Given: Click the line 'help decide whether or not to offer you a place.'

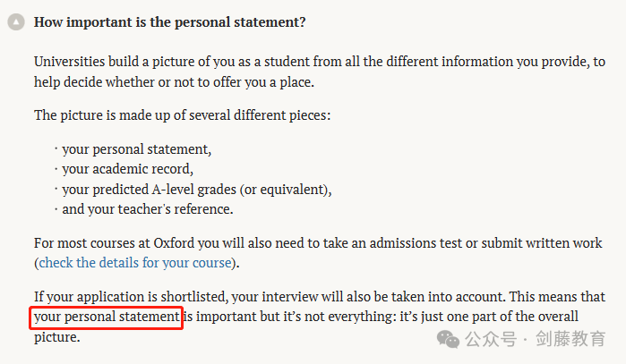Looking at the screenshot, I should click(x=174, y=82).
